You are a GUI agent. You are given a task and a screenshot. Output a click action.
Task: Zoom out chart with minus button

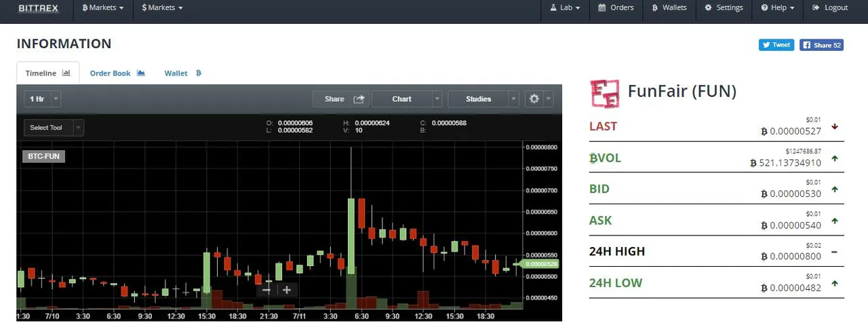[267, 290]
